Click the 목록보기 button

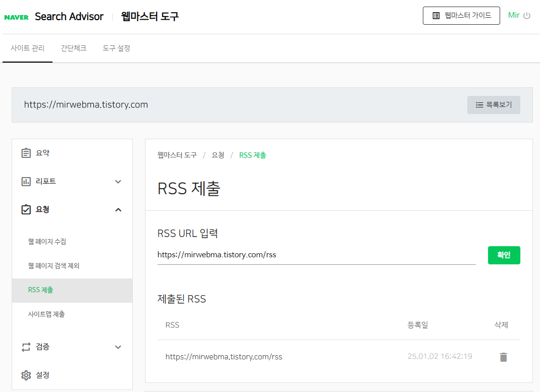click(494, 105)
